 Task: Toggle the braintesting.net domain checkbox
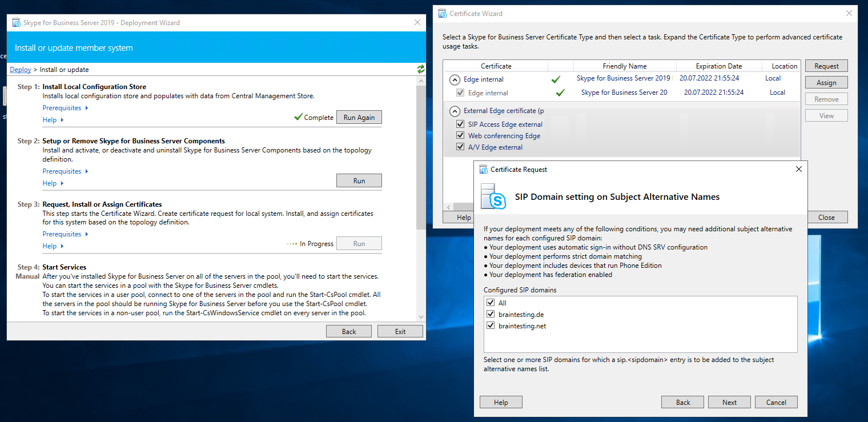pyautogui.click(x=491, y=325)
